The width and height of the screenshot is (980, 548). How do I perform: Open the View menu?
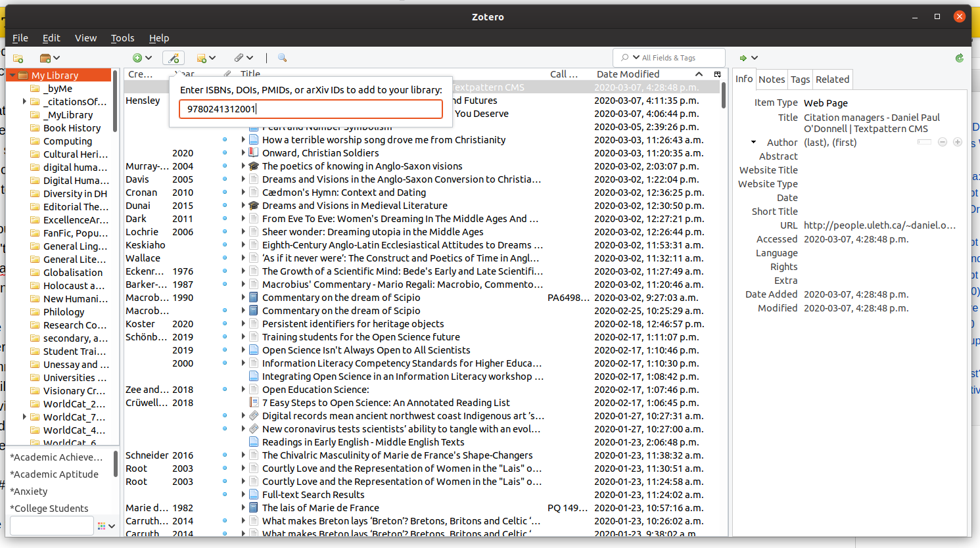click(x=85, y=38)
